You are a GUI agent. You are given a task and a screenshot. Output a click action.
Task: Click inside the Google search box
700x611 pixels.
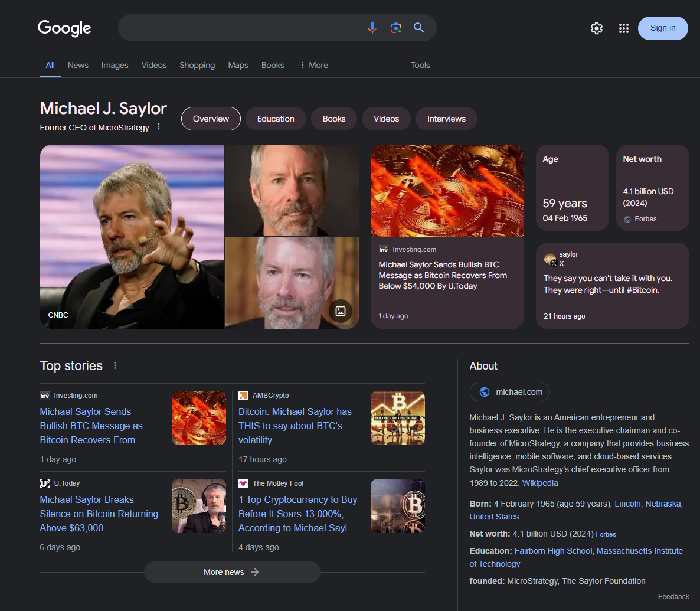point(242,28)
